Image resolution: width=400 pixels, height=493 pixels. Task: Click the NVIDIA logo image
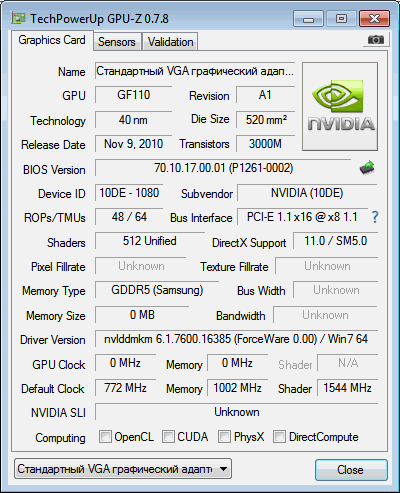[x=340, y=106]
